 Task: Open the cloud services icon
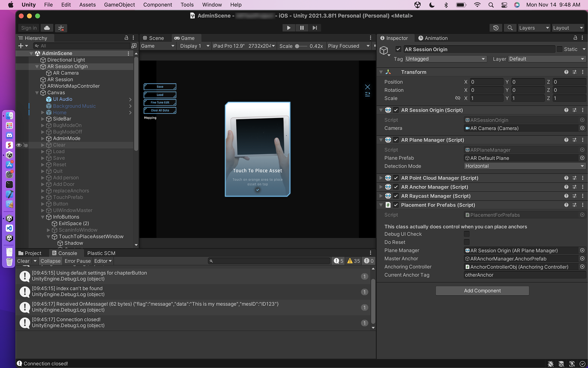tap(47, 28)
